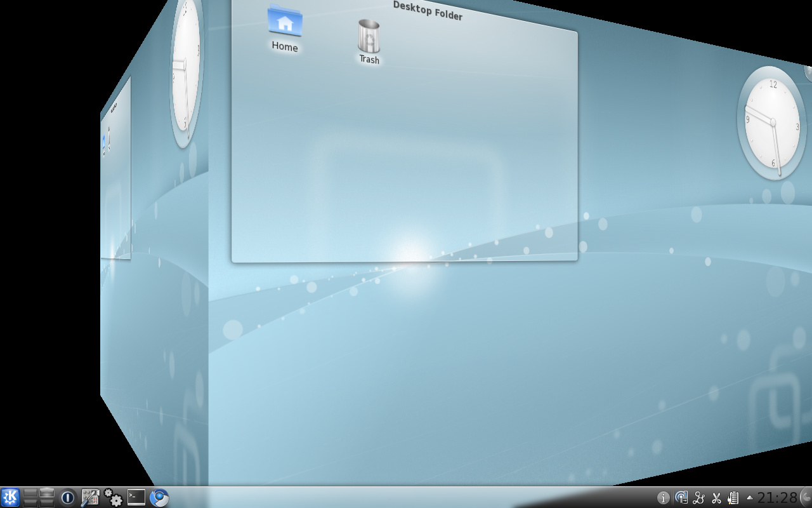Switch to the top-left virtual desktop in pager

click(x=30, y=492)
